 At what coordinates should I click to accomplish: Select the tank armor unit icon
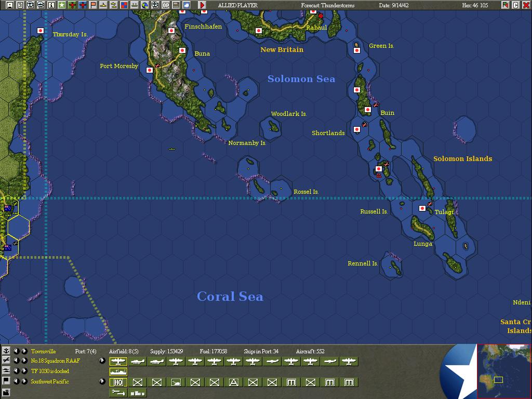point(176,382)
